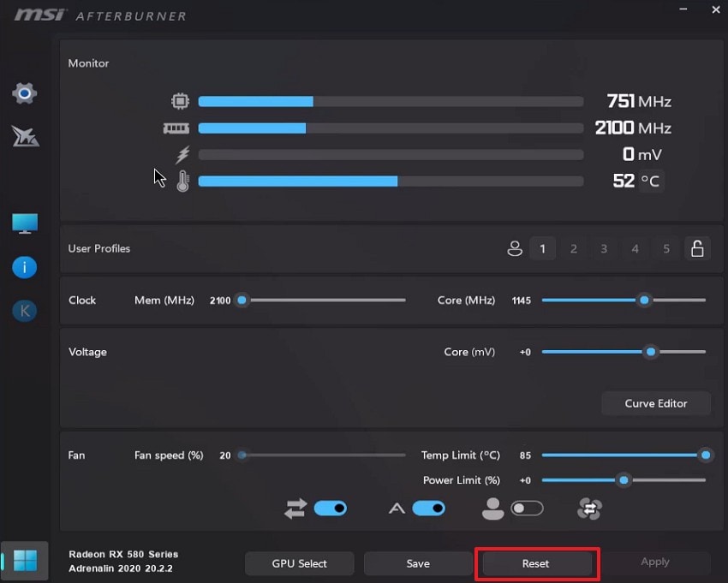Disable the auto fan toggle switch
The width and height of the screenshot is (728, 583).
tap(428, 509)
